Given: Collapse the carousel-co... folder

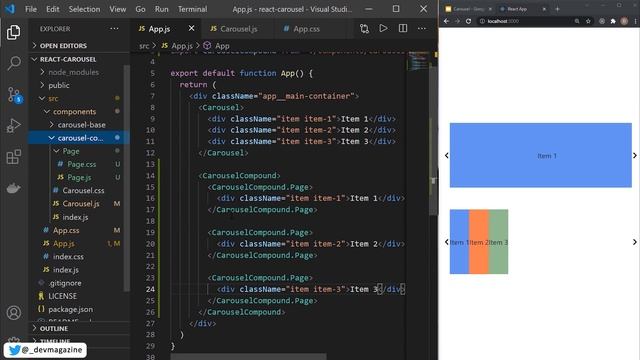Looking at the screenshot, I should click(80, 138).
